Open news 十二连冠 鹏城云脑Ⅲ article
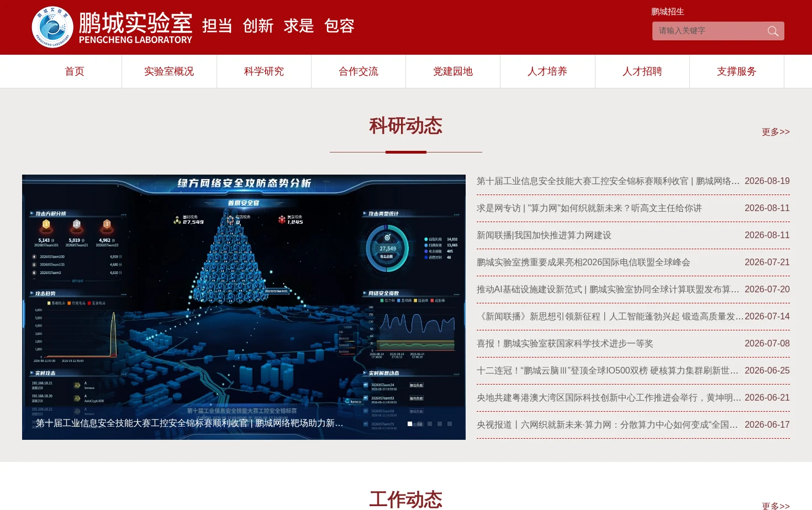812x510 pixels. point(608,371)
